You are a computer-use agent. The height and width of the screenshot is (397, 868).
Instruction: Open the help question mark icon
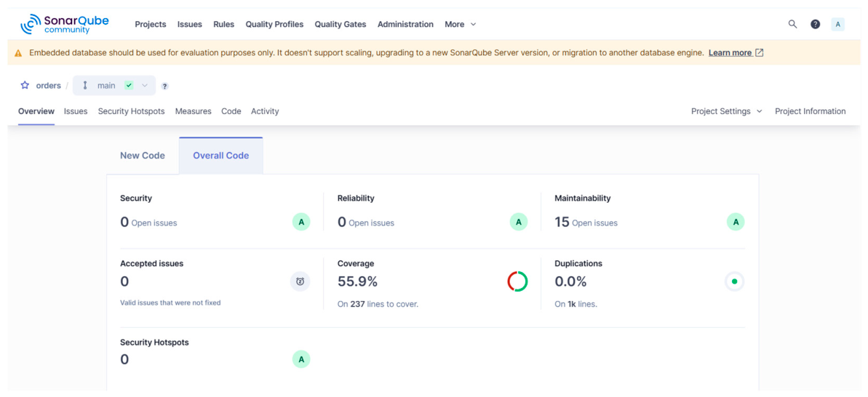click(x=816, y=24)
